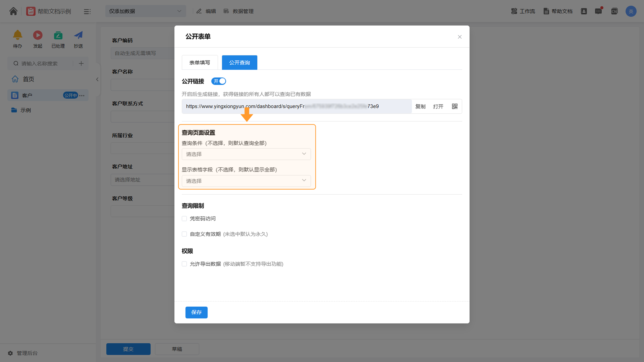Image resolution: width=644 pixels, height=362 pixels.
Task: Select the 客户 form in sidebar
Action: click(x=48, y=95)
